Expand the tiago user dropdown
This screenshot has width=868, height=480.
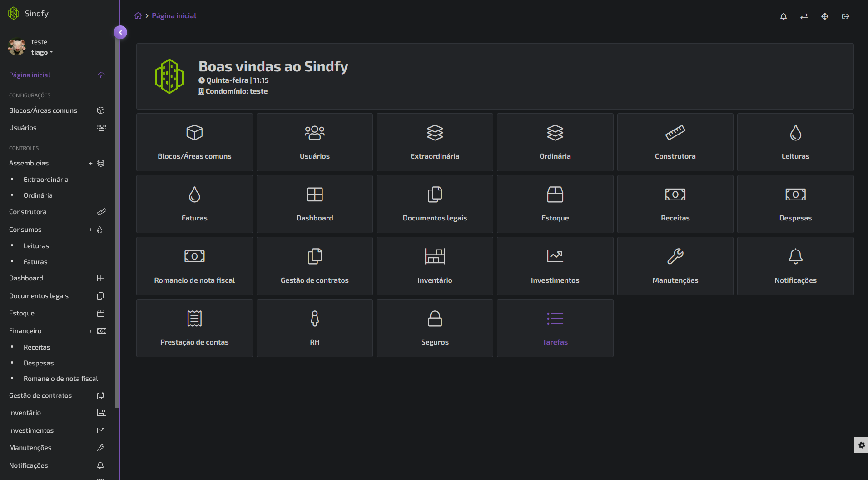(42, 52)
